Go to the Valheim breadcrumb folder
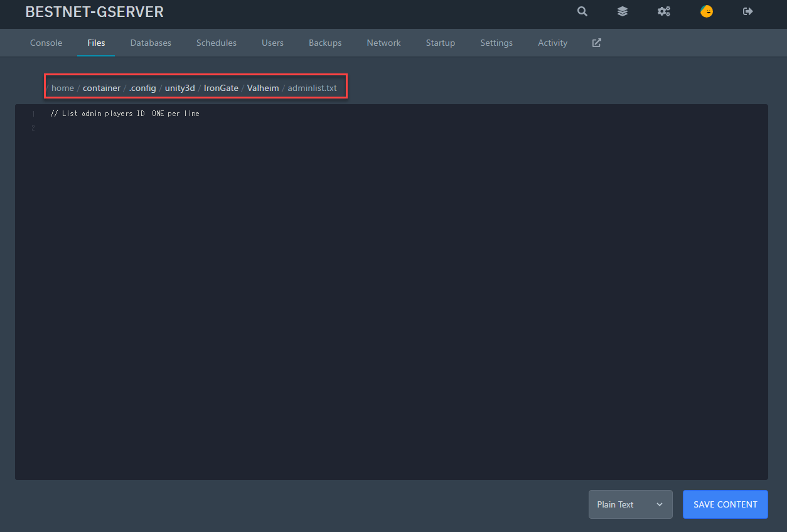 click(263, 88)
